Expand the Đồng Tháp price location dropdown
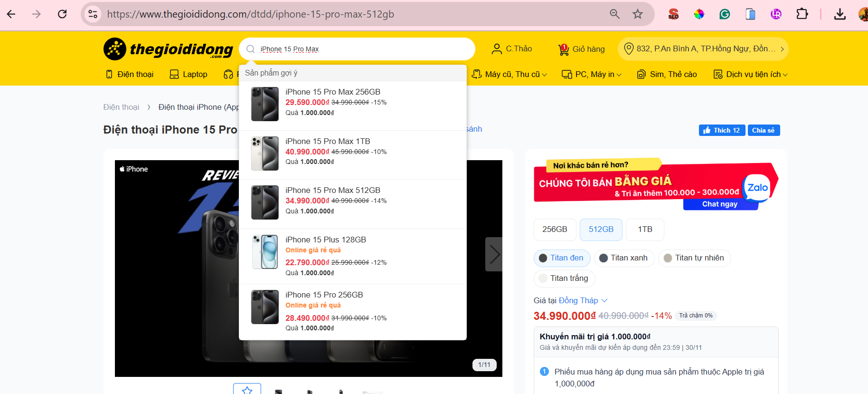 coord(583,300)
